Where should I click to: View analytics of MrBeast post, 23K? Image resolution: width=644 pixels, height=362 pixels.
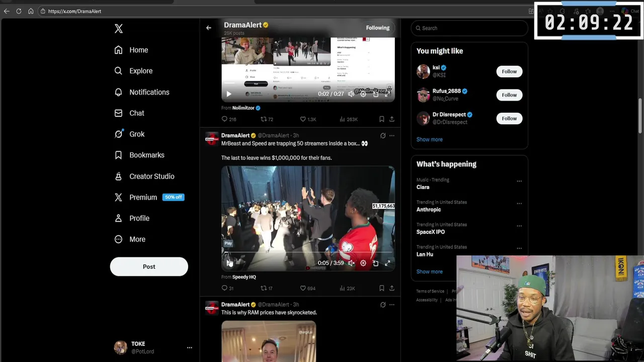point(347,288)
